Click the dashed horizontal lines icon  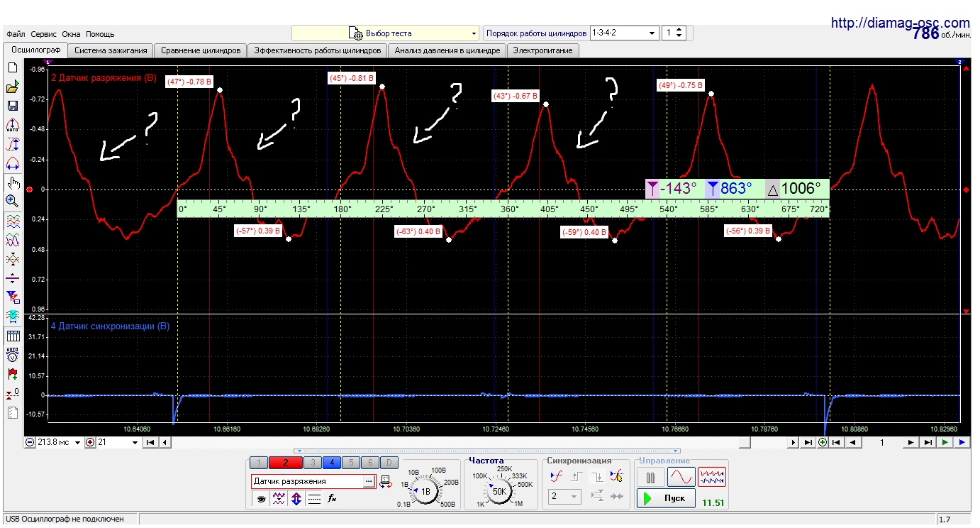314,499
